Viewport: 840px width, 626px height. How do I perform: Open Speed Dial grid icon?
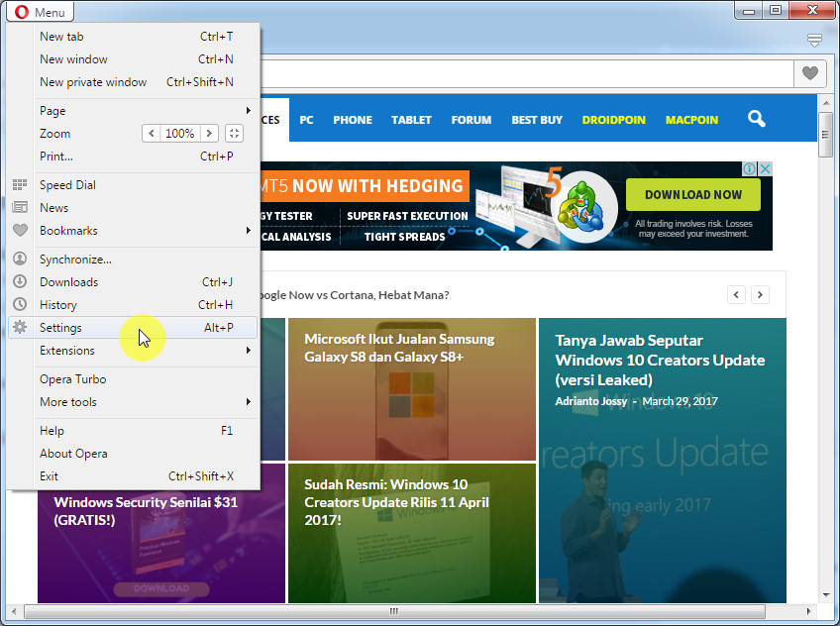pyautogui.click(x=20, y=185)
